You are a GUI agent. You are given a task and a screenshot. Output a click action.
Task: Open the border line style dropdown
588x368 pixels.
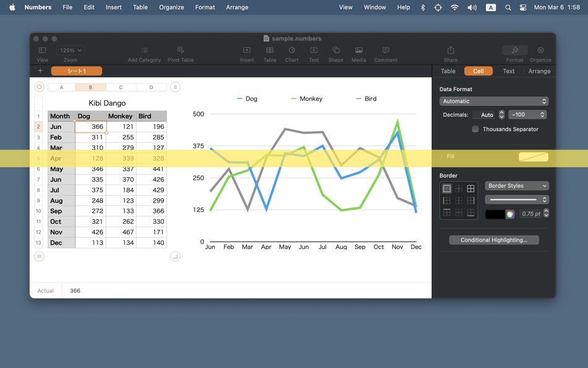click(x=517, y=199)
